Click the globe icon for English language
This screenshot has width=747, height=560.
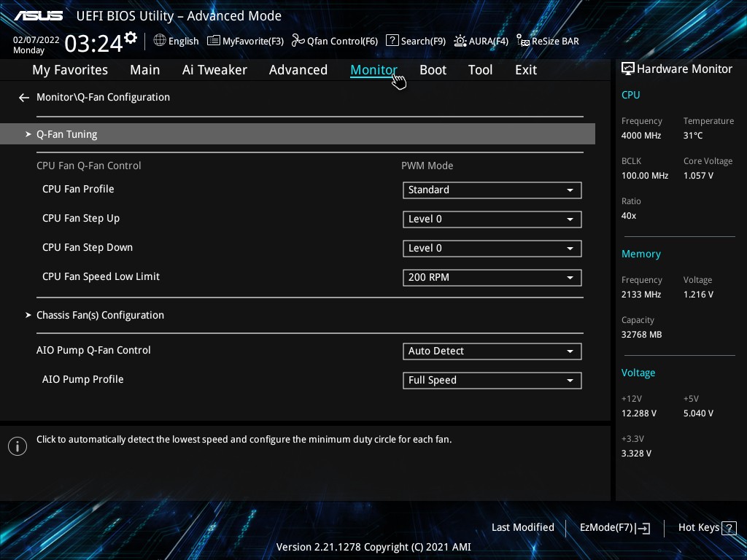tap(160, 41)
